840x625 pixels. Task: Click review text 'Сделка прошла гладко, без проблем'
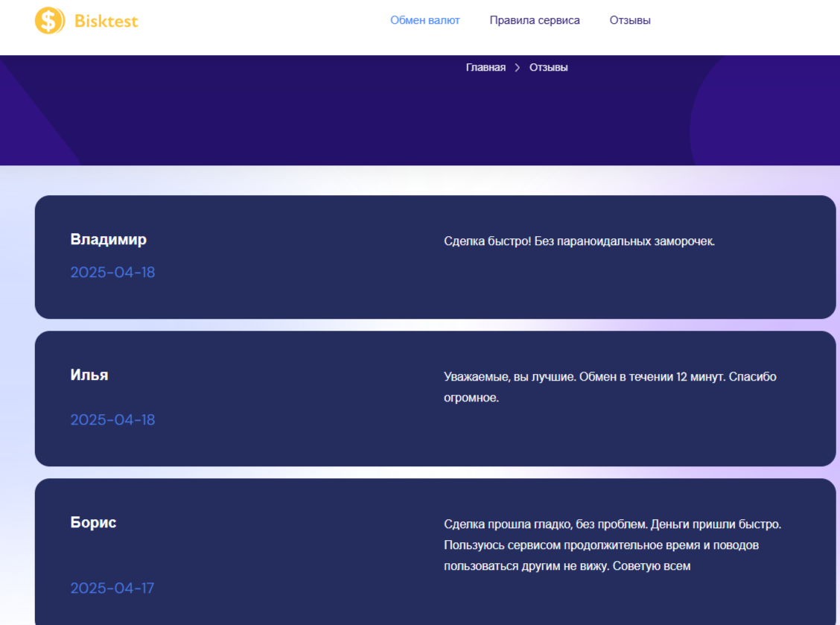[x=545, y=524]
